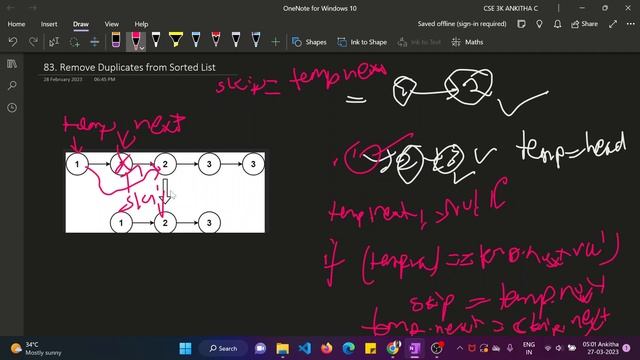Switch to the Home tab

[x=16, y=24]
